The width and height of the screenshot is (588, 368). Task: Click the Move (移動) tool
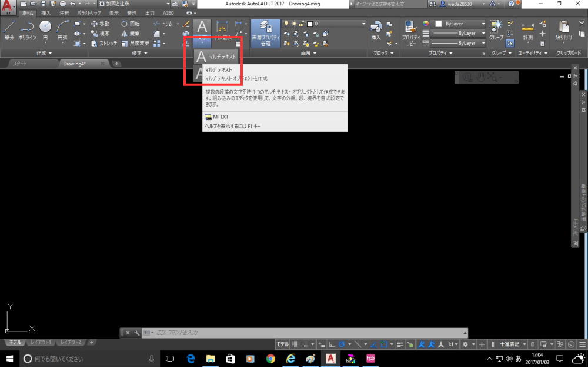pyautogui.click(x=100, y=24)
